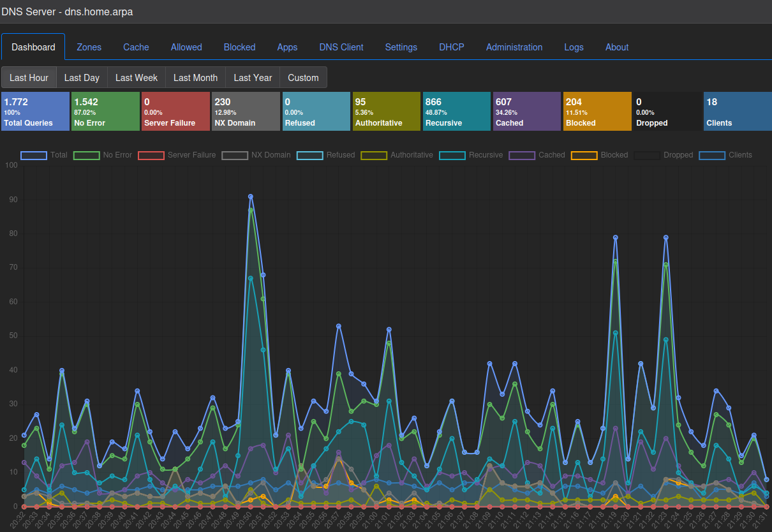Hide the Cached legend series
The width and height of the screenshot is (772, 532).
(x=537, y=155)
